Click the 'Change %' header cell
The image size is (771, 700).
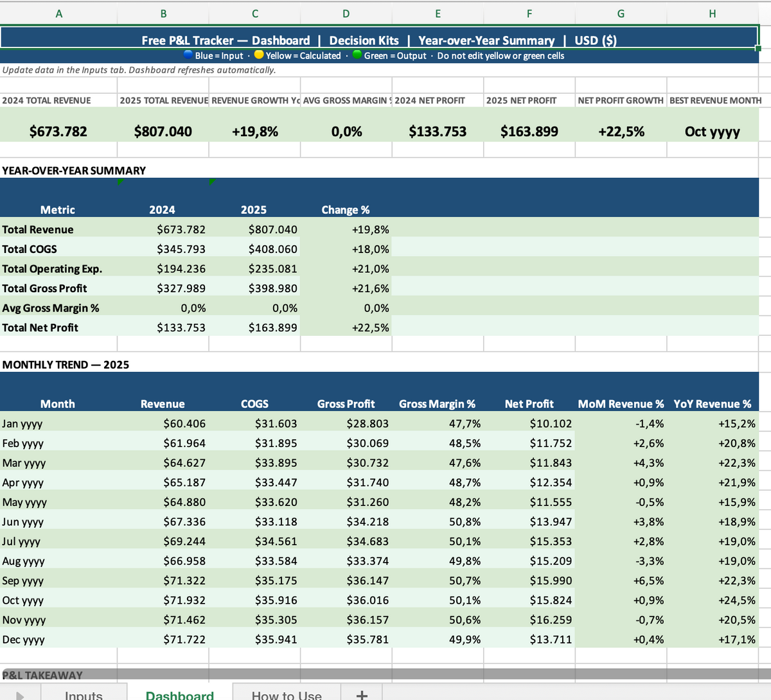click(x=346, y=210)
